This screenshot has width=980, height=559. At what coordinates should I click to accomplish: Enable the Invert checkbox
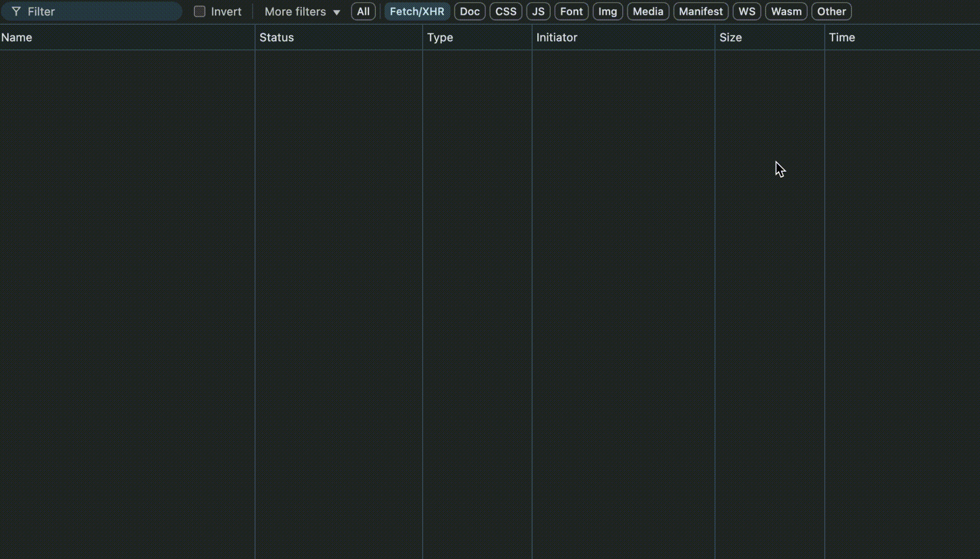(x=199, y=11)
